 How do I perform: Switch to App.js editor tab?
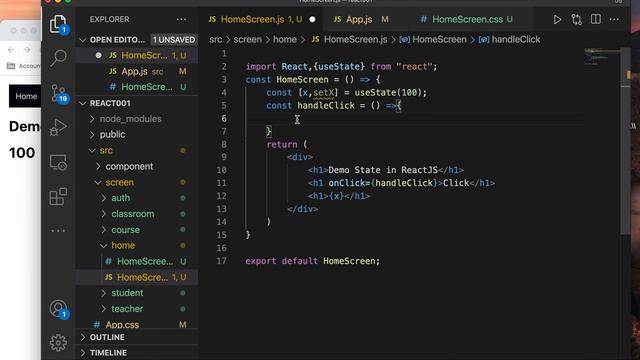coord(361,19)
